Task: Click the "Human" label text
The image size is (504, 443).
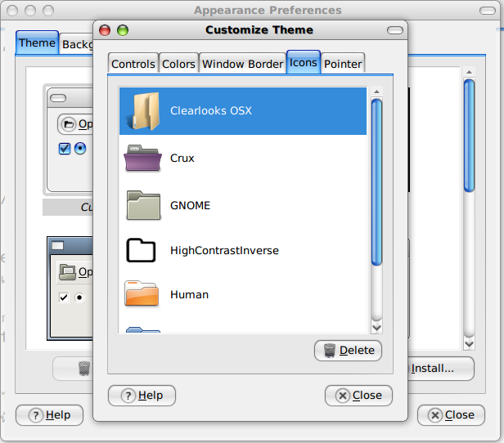Action: point(189,295)
